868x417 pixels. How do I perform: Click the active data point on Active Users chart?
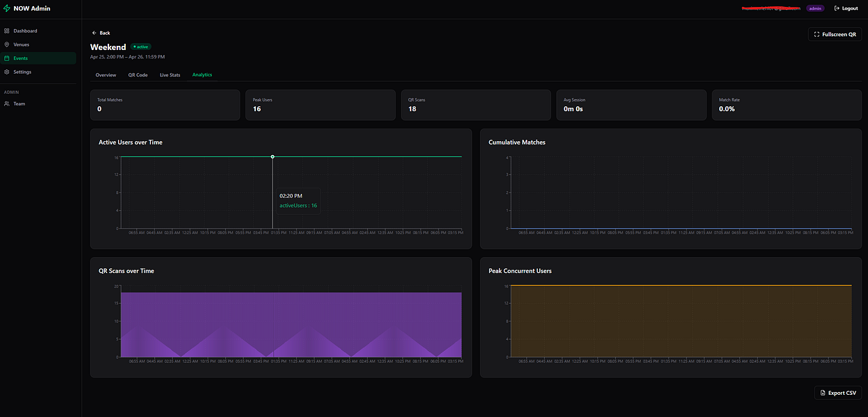[272, 157]
